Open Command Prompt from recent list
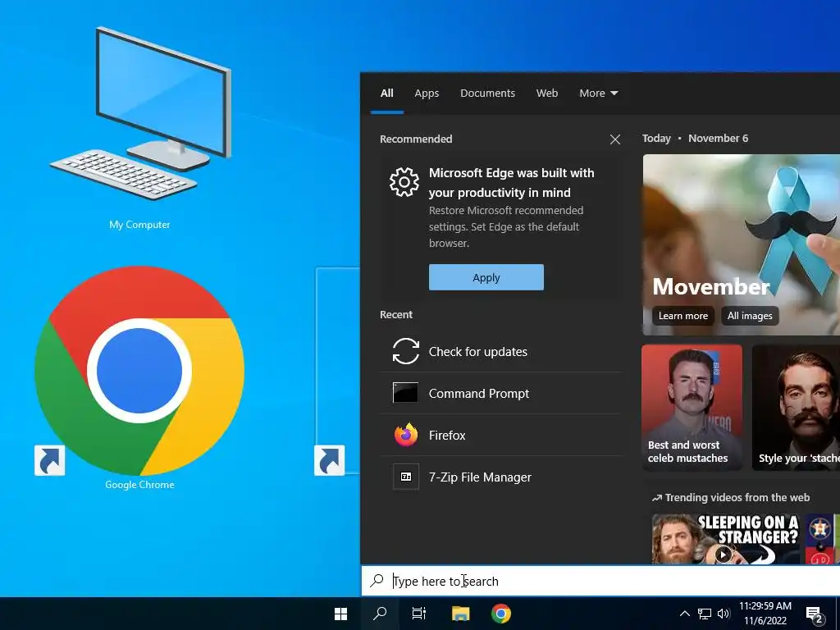 [x=501, y=393]
